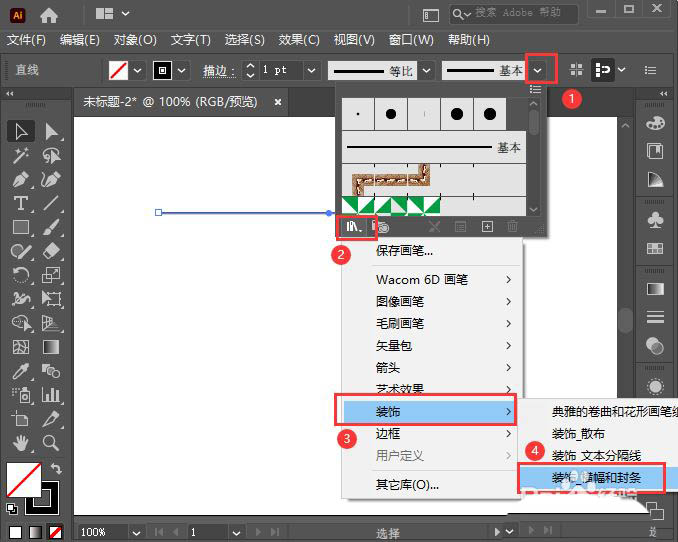Reset default fill and stroke
The height and width of the screenshot is (542, 678).
pos(12,509)
